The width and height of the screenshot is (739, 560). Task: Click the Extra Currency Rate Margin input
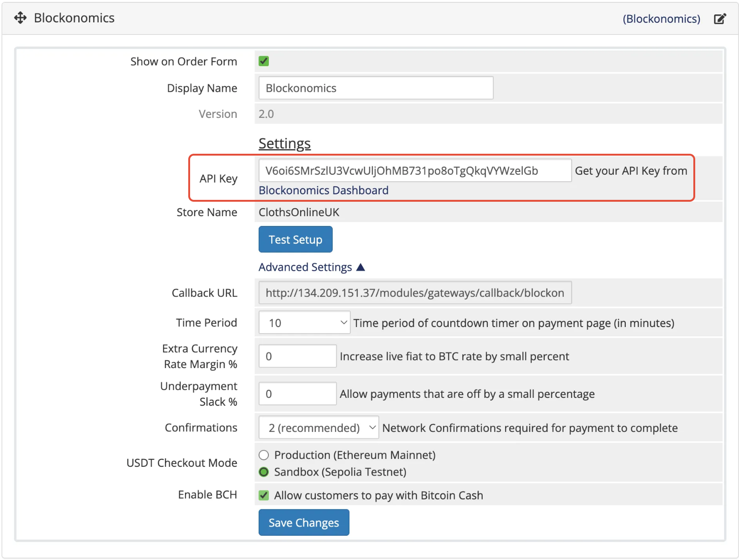(297, 356)
